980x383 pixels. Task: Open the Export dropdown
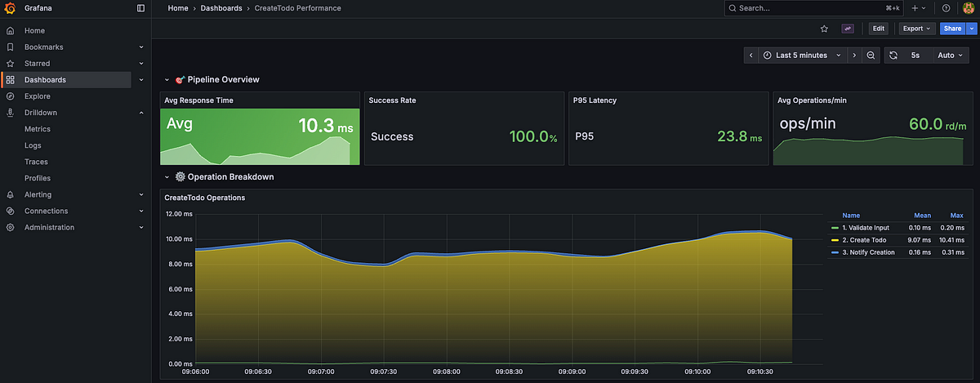[x=915, y=29]
